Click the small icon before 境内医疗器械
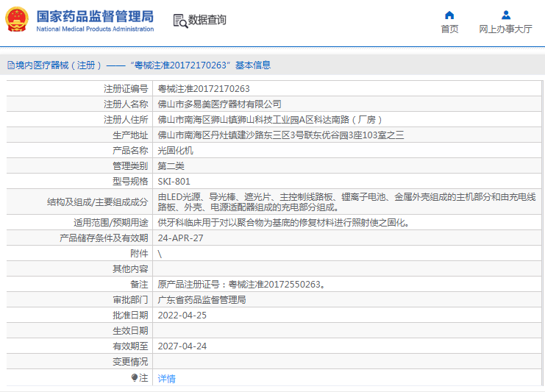 coord(10,65)
